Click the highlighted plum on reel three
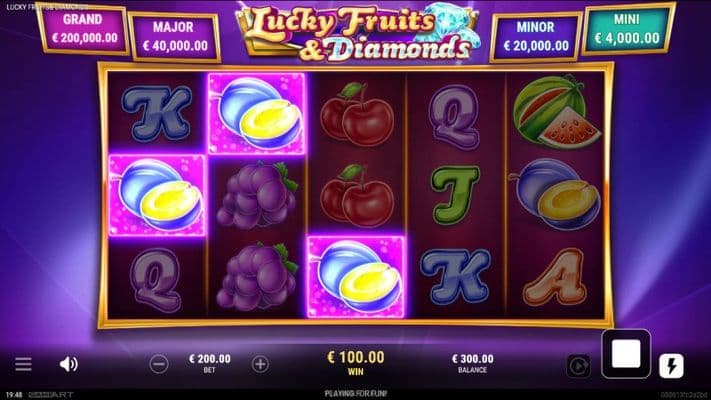Screen dimensions: 711x400 [x=356, y=277]
